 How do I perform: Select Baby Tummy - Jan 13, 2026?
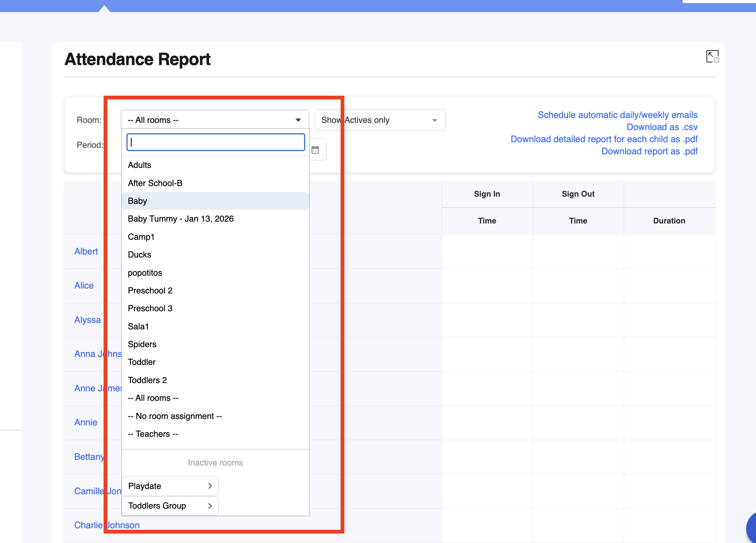(x=181, y=219)
